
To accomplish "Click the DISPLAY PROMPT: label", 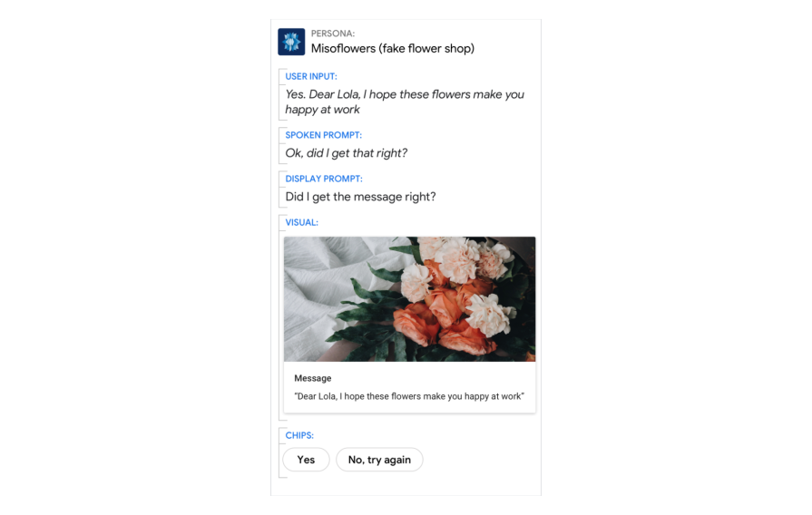I will [324, 179].
